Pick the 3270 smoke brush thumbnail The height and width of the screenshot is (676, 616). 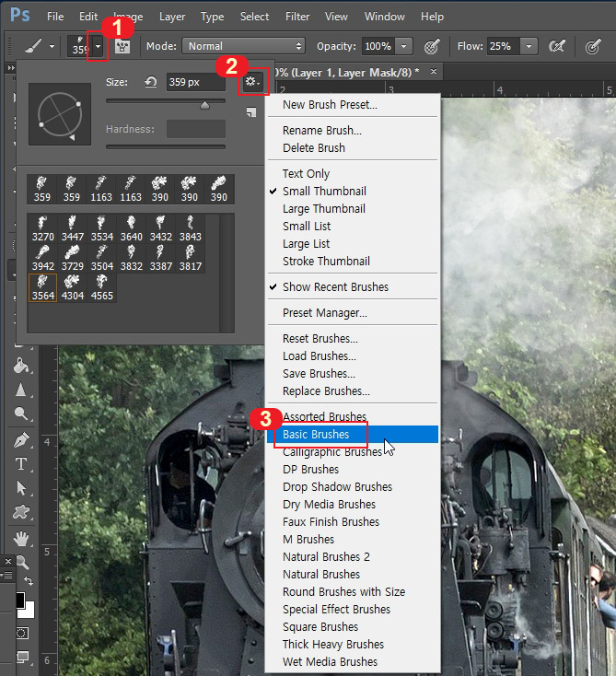click(43, 228)
